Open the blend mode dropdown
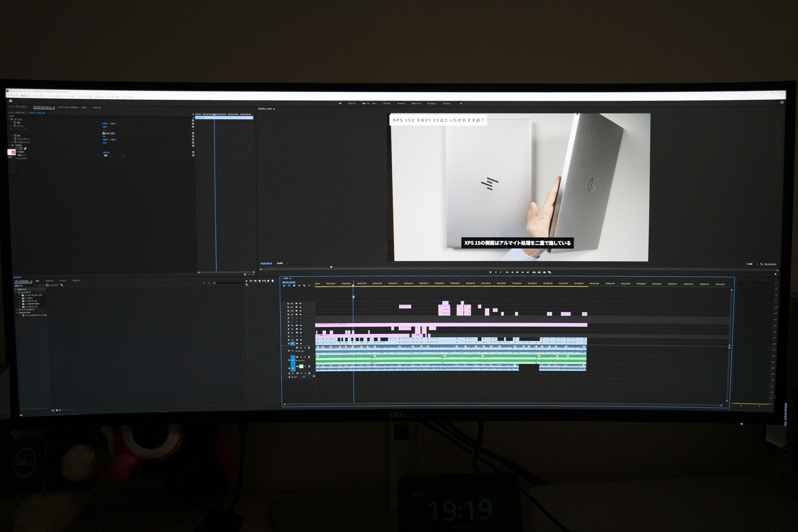 (x=114, y=155)
